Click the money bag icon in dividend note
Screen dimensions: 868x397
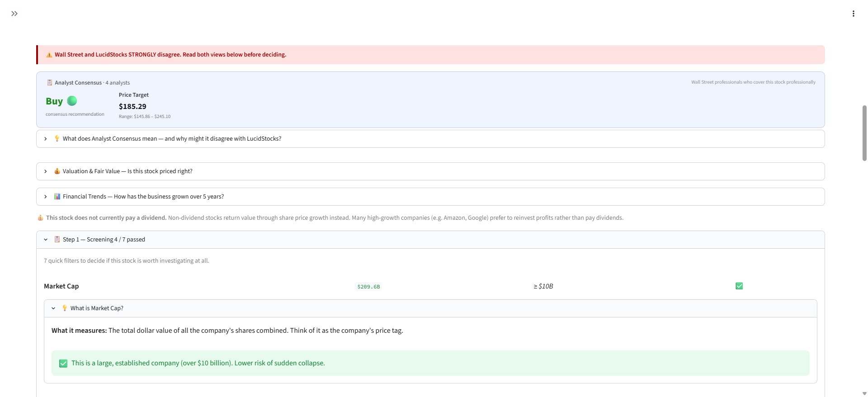pos(40,217)
